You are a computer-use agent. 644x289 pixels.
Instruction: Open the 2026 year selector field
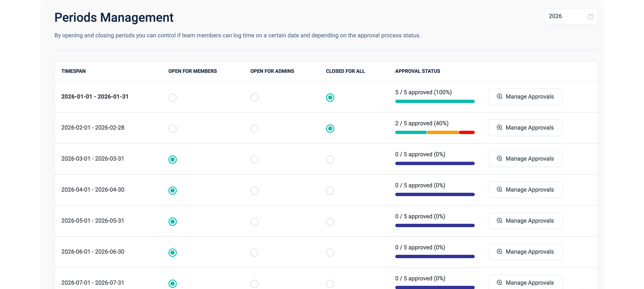[567, 16]
